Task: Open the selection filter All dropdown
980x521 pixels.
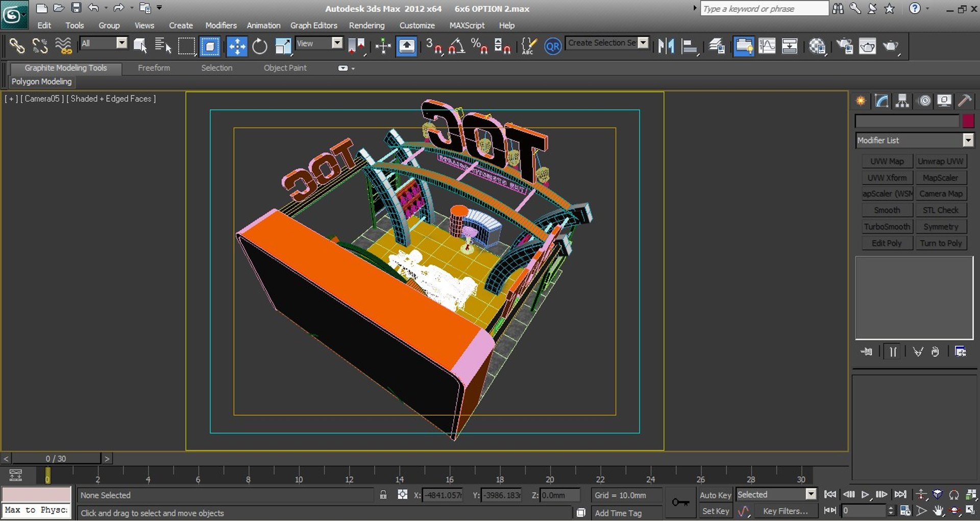Action: click(x=121, y=43)
